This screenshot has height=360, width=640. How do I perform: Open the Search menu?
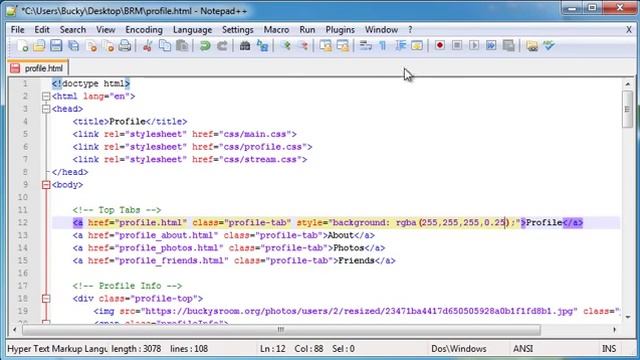(73, 30)
